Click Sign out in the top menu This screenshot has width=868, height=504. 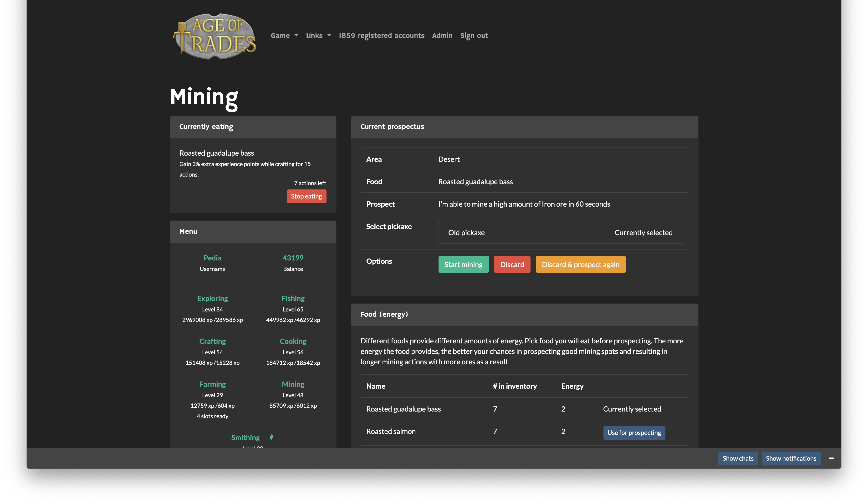pyautogui.click(x=474, y=35)
